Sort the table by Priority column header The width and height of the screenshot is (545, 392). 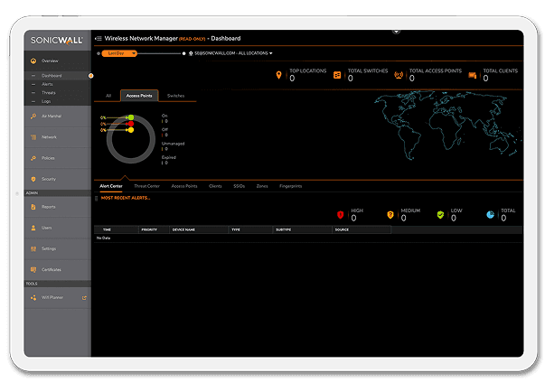[148, 229]
